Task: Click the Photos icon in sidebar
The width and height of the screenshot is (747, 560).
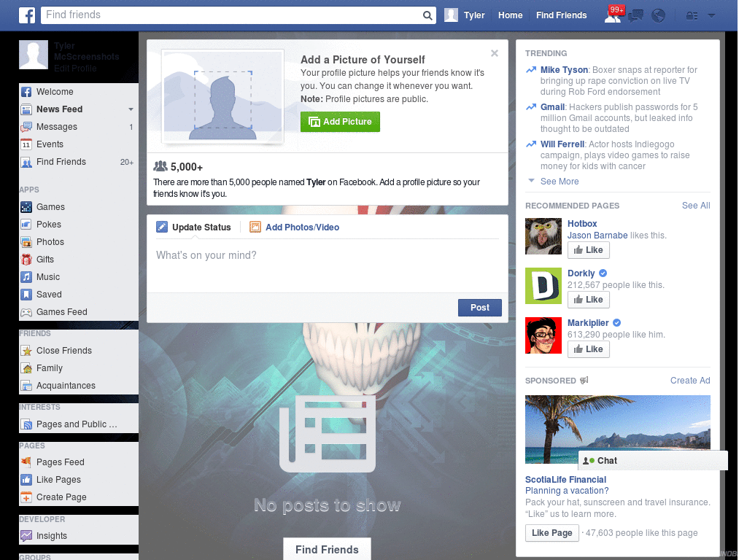Action: pos(26,242)
